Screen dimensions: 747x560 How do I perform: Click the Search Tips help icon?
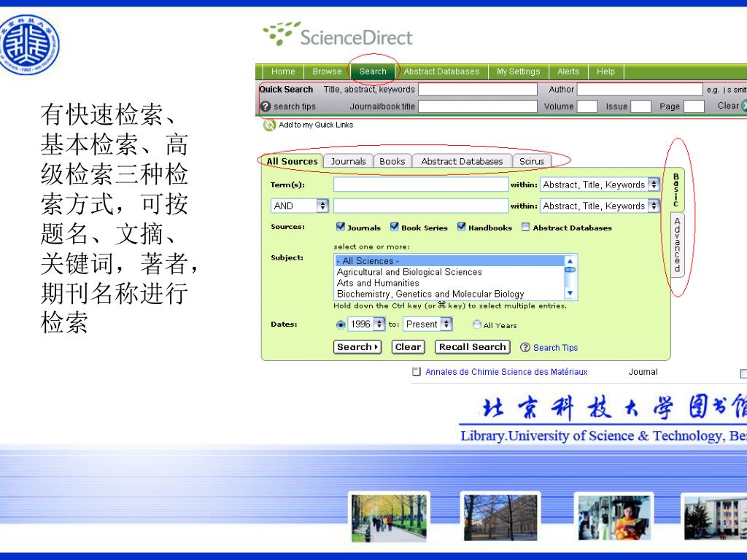point(525,348)
